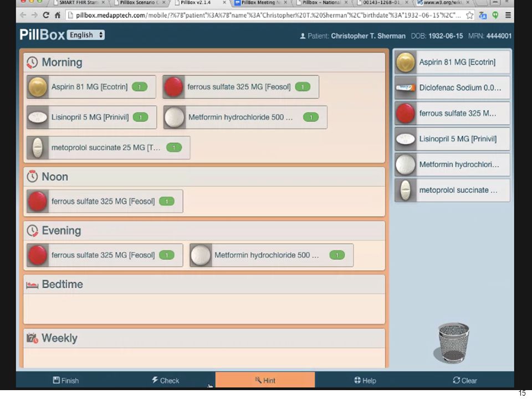Click metoprolol pill image in Morning section
Image resolution: width=532 pixels, height=399 pixels.
tap(38, 147)
